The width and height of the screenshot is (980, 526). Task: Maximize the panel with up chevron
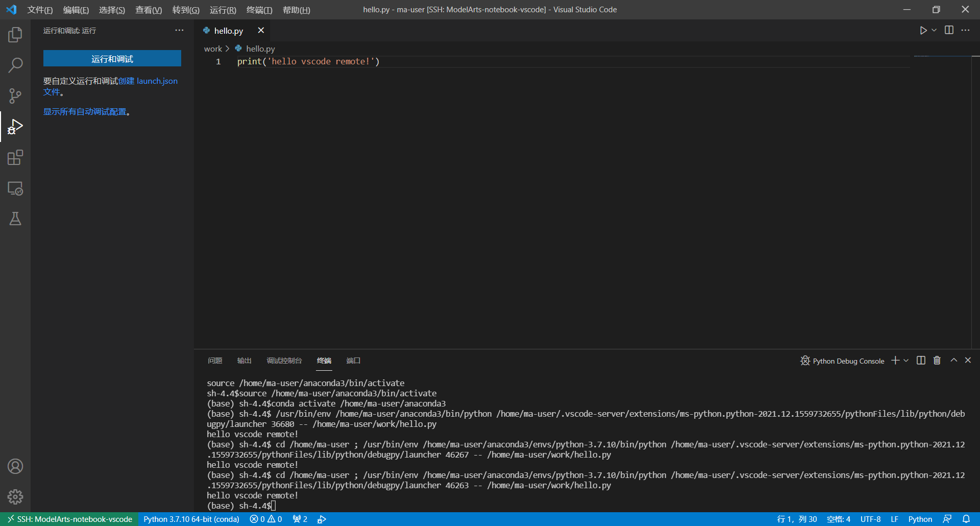pos(953,361)
